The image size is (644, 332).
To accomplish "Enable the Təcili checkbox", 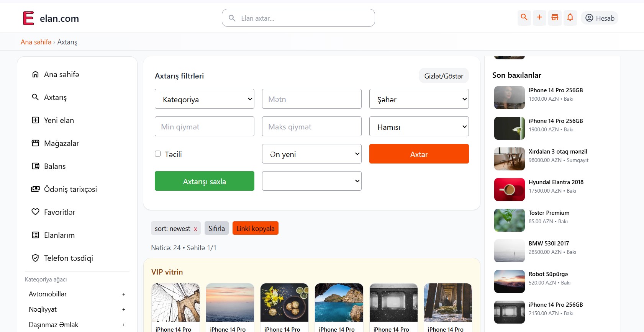I will click(x=157, y=154).
